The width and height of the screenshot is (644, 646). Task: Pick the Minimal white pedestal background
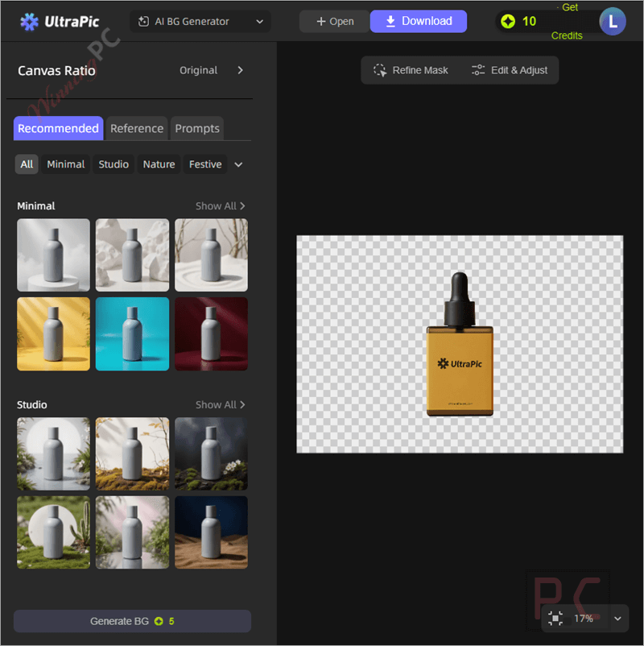point(53,255)
